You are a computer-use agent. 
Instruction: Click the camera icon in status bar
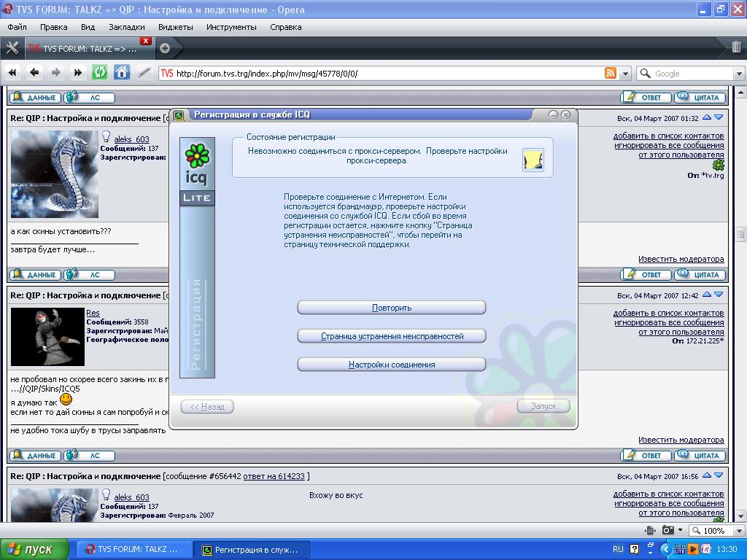[667, 530]
